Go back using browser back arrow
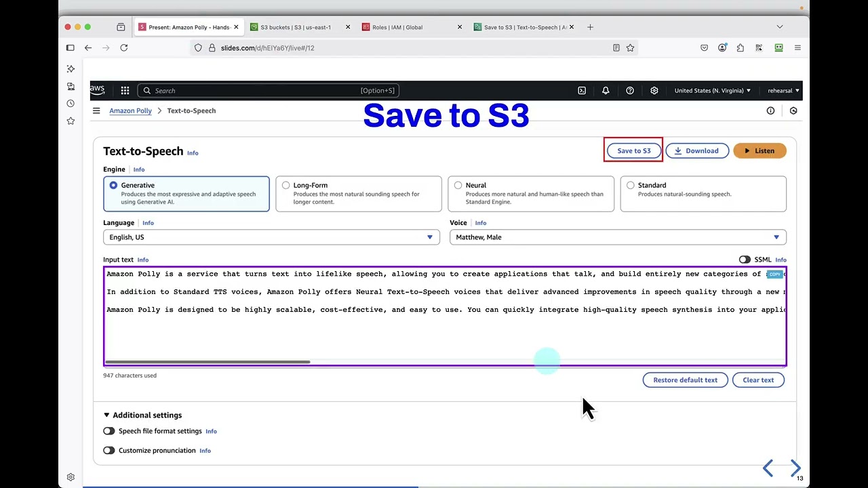 88,47
